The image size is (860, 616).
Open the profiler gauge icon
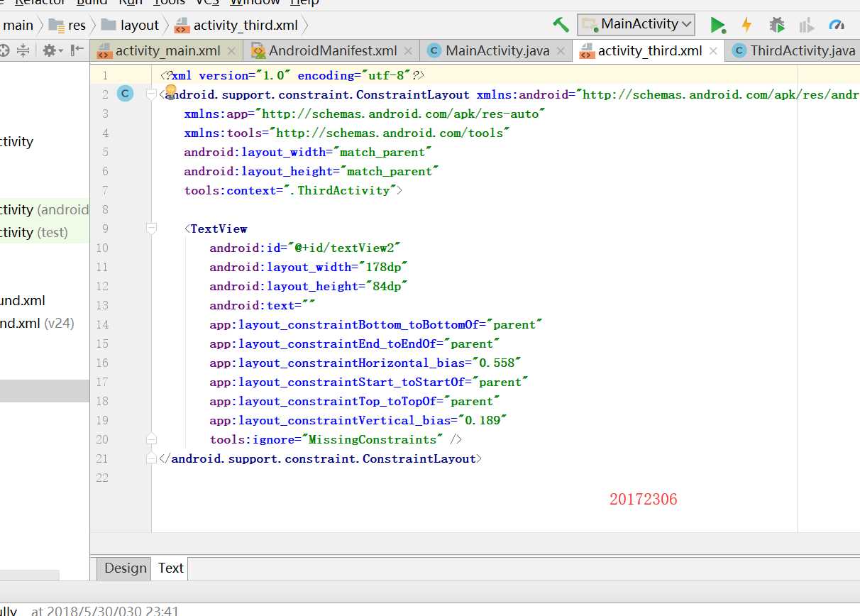click(837, 26)
